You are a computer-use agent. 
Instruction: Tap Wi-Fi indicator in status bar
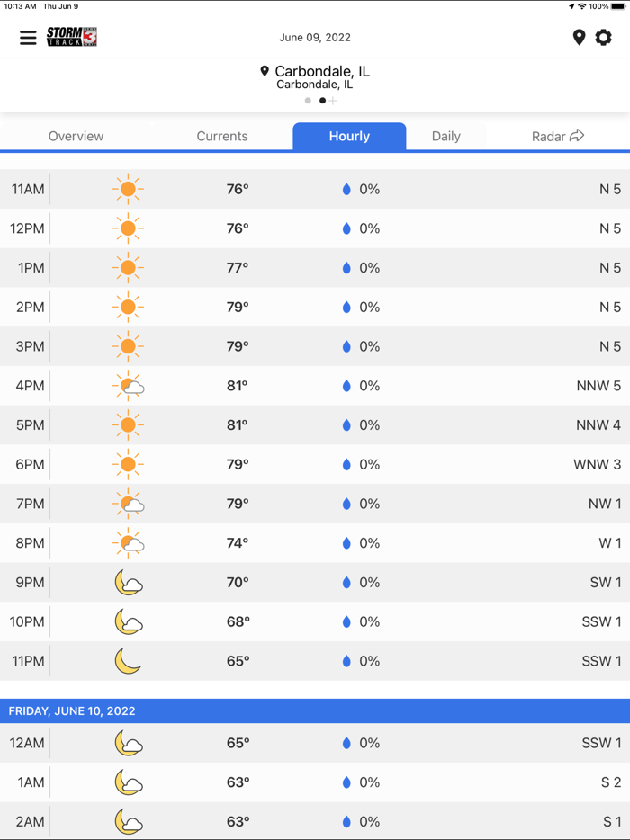pyautogui.click(x=581, y=6)
